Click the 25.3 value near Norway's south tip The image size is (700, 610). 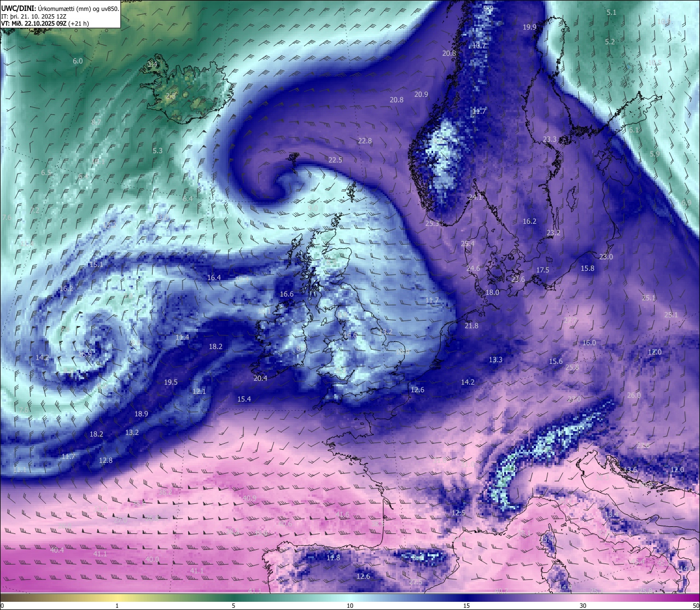(432, 224)
